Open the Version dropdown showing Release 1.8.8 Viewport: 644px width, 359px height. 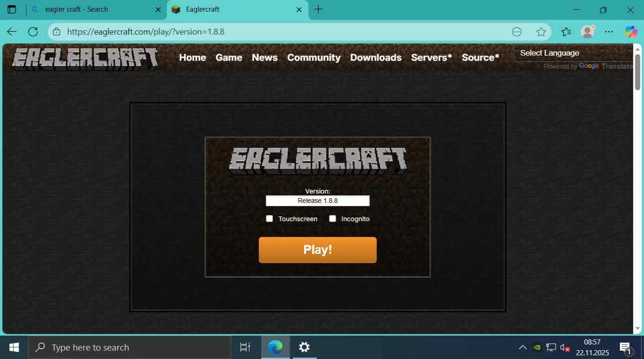coord(318,201)
